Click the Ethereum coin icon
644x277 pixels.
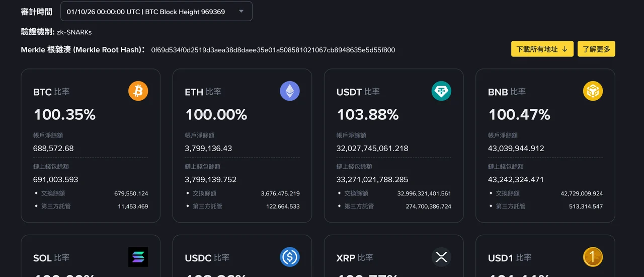[x=290, y=91]
